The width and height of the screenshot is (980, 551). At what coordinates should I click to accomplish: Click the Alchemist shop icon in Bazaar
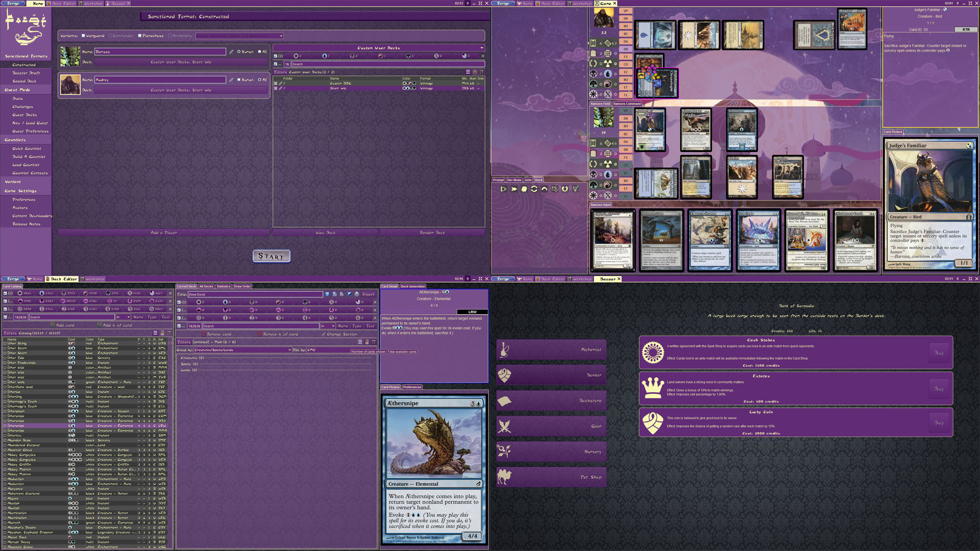click(504, 349)
